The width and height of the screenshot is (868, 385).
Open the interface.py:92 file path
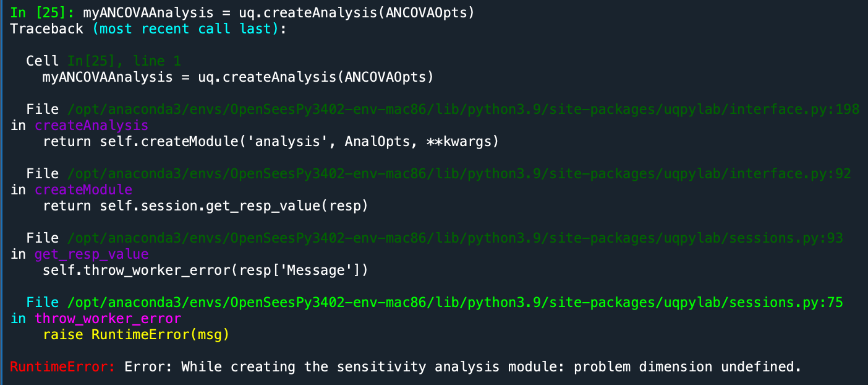(459, 173)
